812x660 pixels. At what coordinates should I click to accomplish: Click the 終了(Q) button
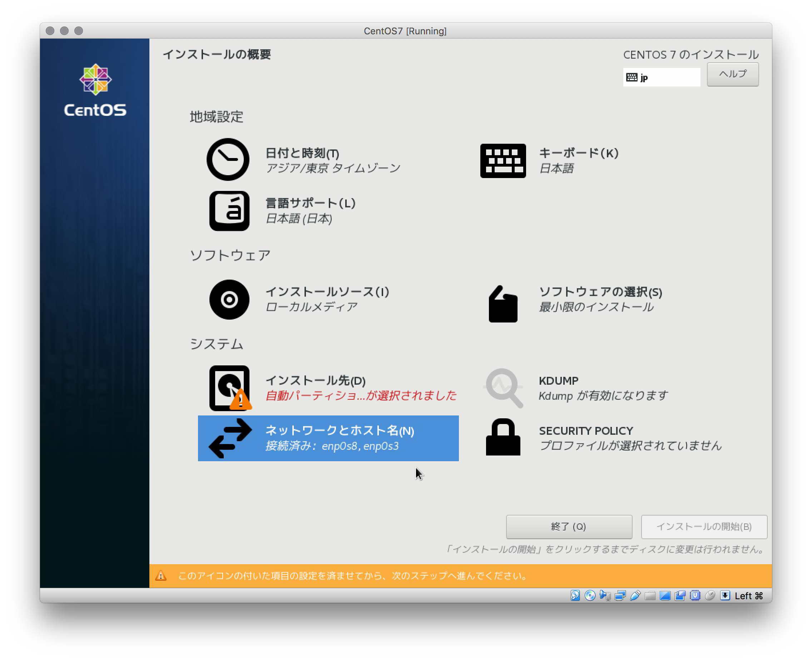569,527
